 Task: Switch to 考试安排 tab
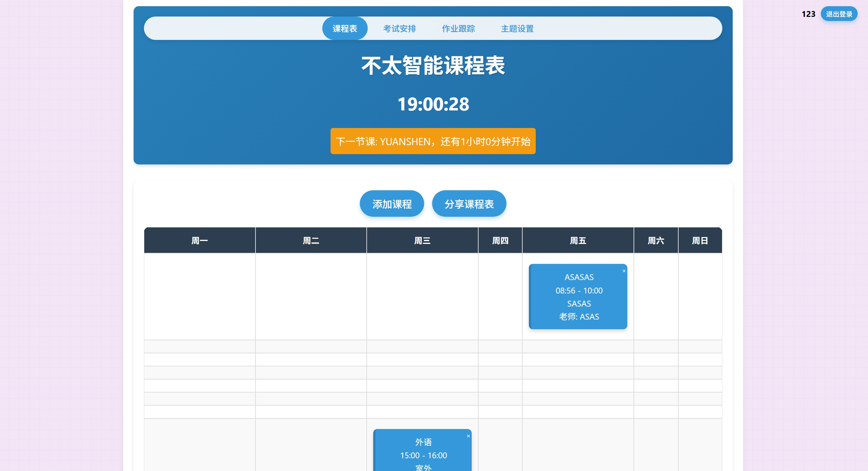tap(399, 29)
